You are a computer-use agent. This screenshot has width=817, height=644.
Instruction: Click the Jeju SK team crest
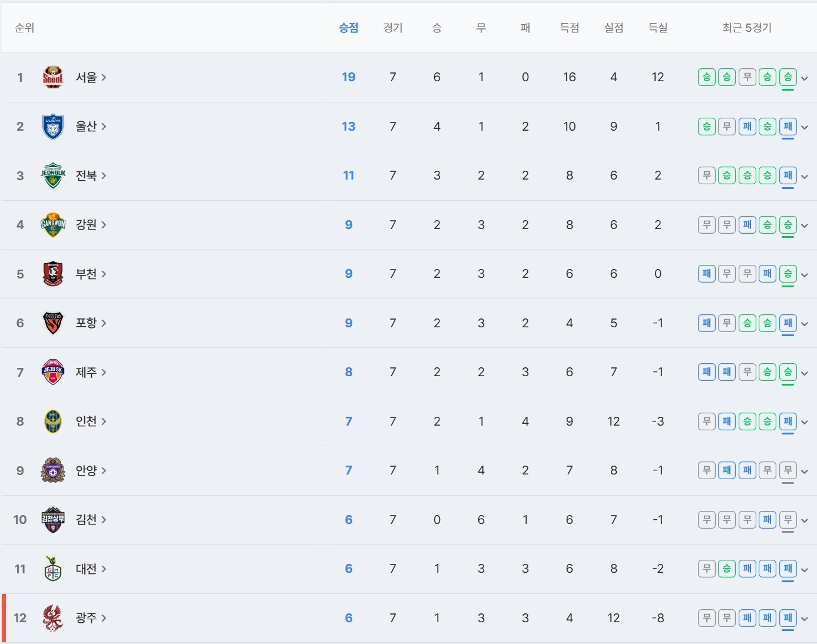[53, 372]
